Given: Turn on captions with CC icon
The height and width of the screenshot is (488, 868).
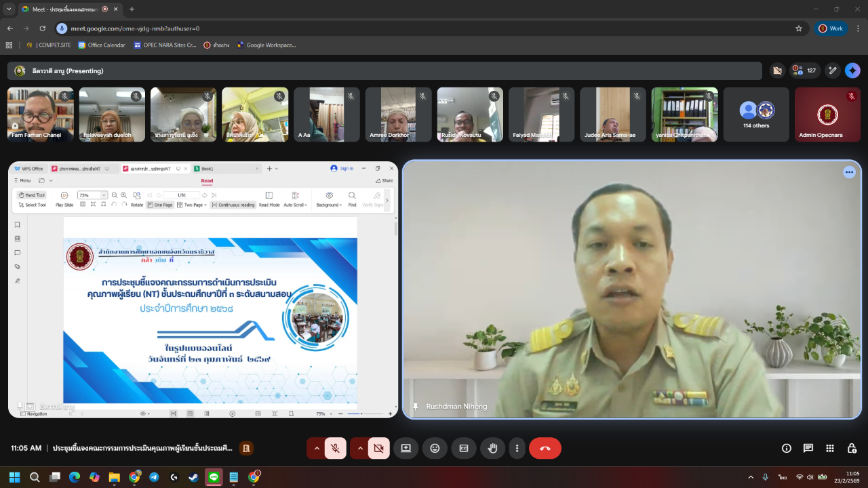Looking at the screenshot, I should 464,448.
